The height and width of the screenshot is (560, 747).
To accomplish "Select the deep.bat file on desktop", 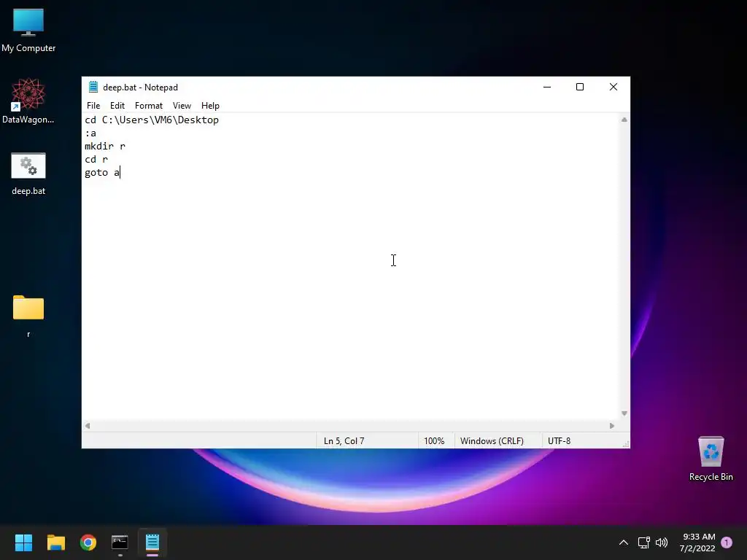I will pyautogui.click(x=28, y=174).
